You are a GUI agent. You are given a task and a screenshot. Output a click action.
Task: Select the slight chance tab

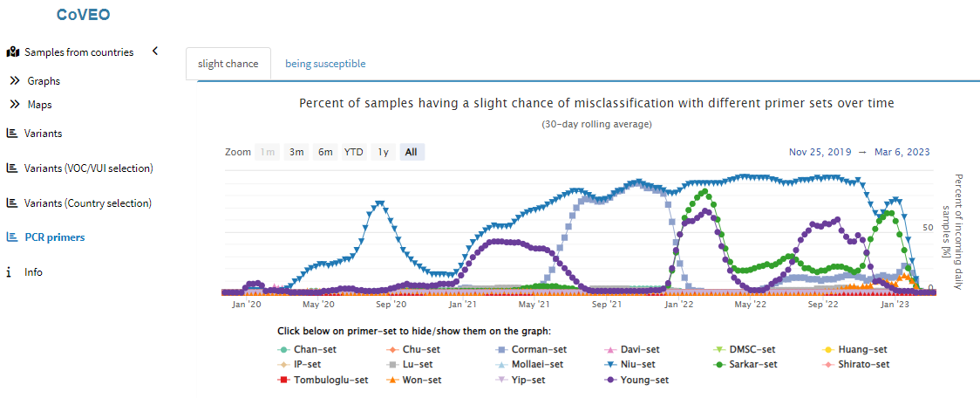[x=228, y=64]
